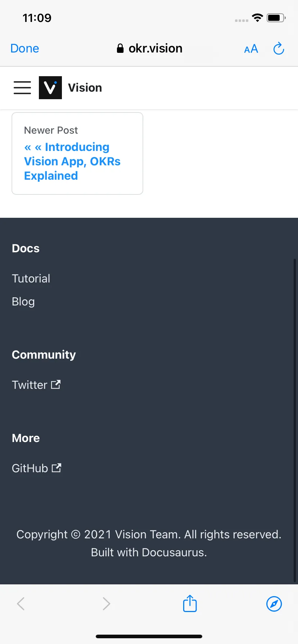This screenshot has height=644, width=298.
Task: Open the GitHub external link
Action: click(x=36, y=468)
